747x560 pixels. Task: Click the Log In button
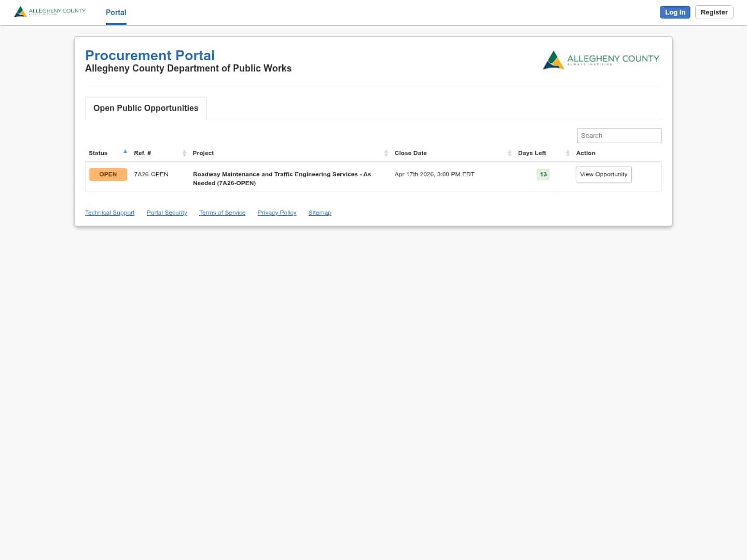pos(675,12)
